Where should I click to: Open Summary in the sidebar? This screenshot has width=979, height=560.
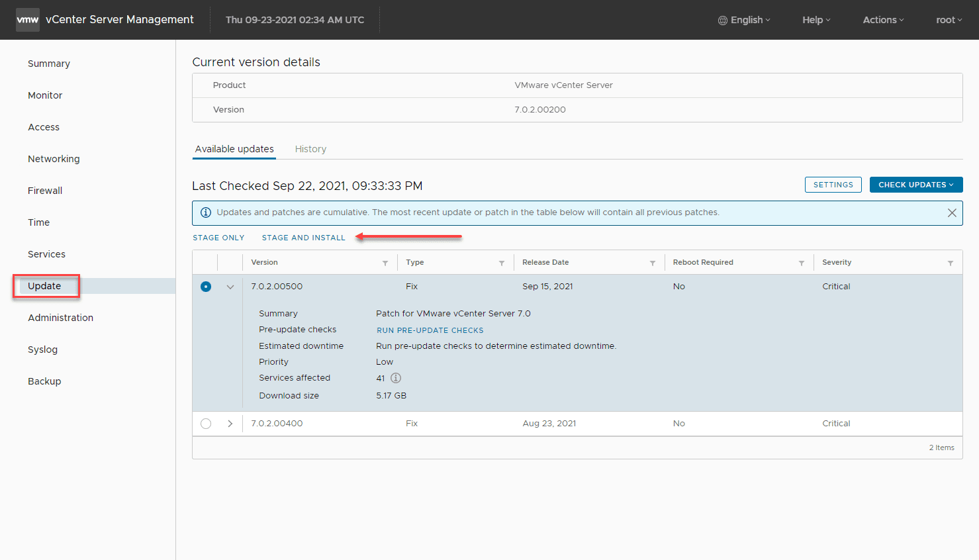click(49, 64)
